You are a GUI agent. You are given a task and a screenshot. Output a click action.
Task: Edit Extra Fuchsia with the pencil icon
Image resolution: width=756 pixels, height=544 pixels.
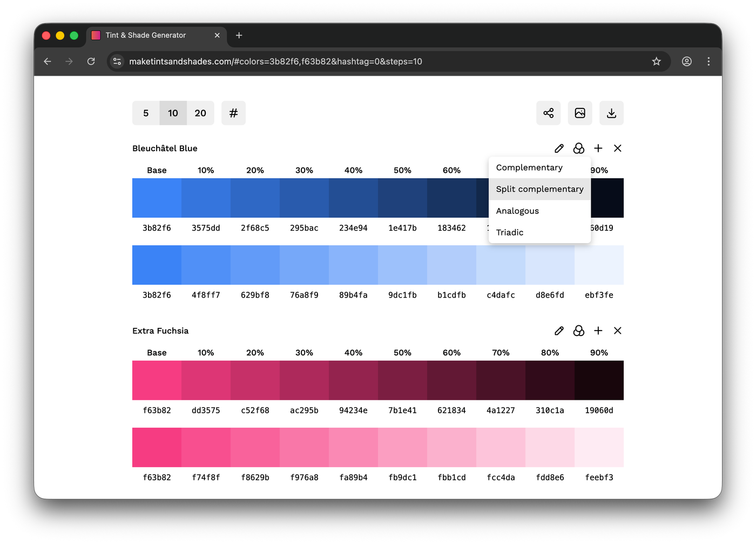559,331
